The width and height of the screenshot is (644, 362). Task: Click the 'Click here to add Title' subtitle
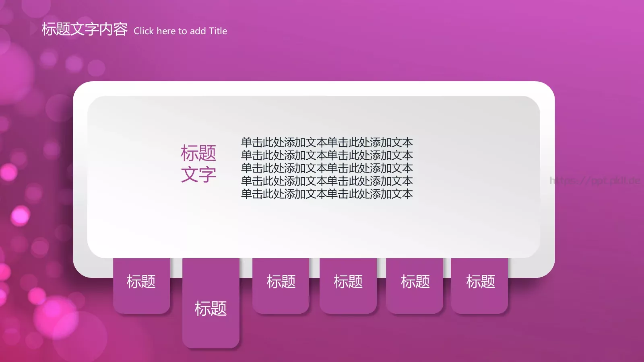pyautogui.click(x=180, y=31)
